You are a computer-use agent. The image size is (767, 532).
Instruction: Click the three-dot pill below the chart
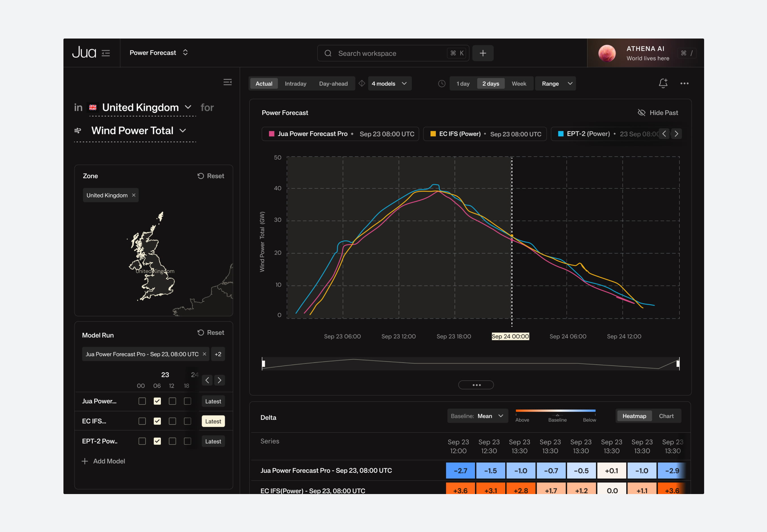476,385
